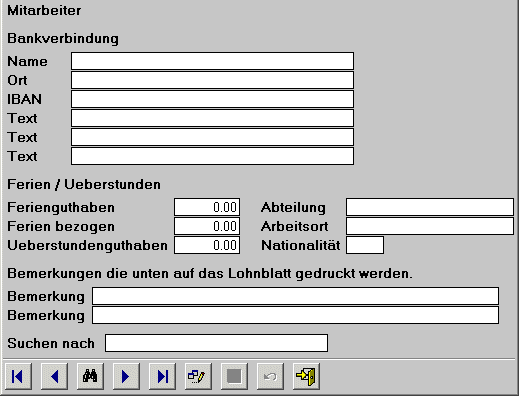Click the edit record pencil icon
The width and height of the screenshot is (520, 397).
pos(198,376)
